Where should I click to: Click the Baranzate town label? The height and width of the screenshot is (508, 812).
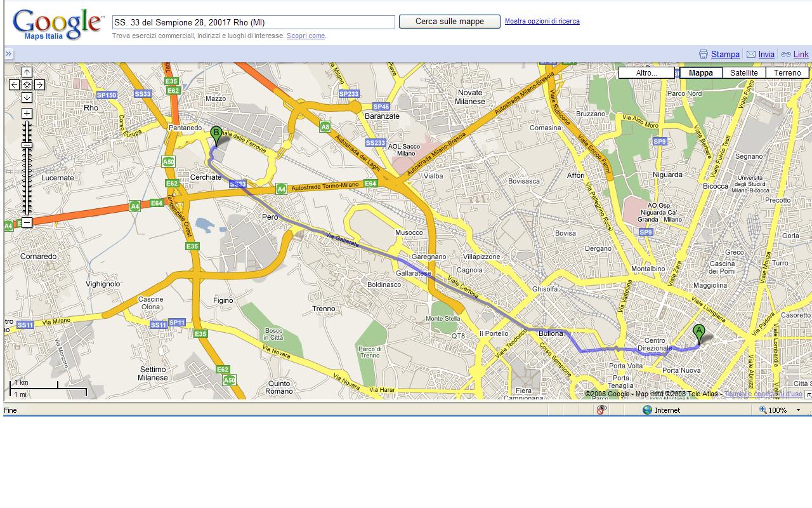click(383, 116)
